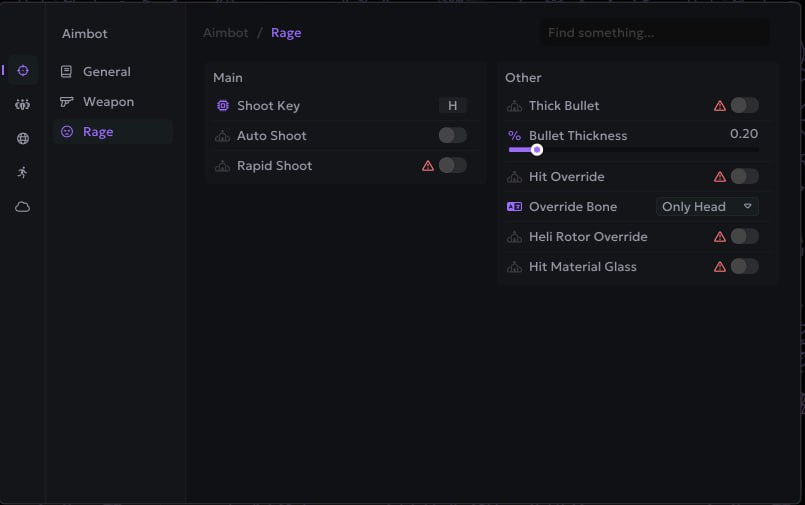Viewport: 805px width, 505px height.
Task: Click the warning icon next to Hit Override
Action: (x=720, y=177)
